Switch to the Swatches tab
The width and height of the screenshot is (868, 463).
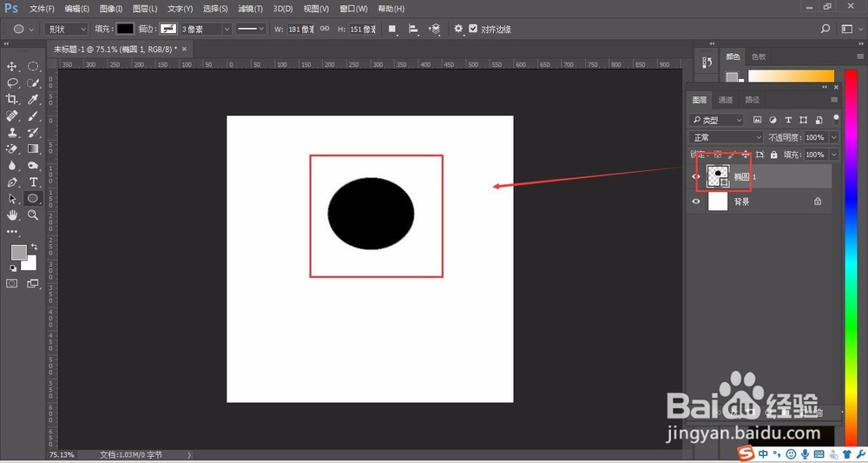click(759, 56)
